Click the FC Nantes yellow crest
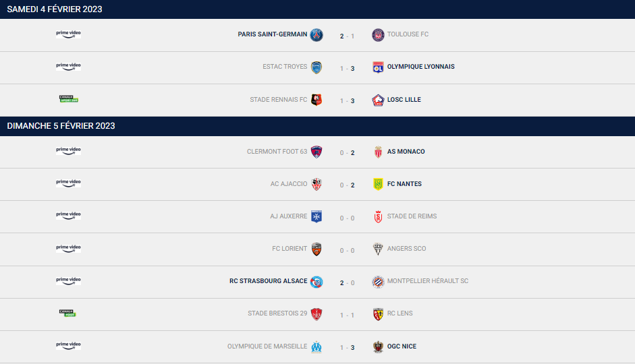 click(378, 184)
